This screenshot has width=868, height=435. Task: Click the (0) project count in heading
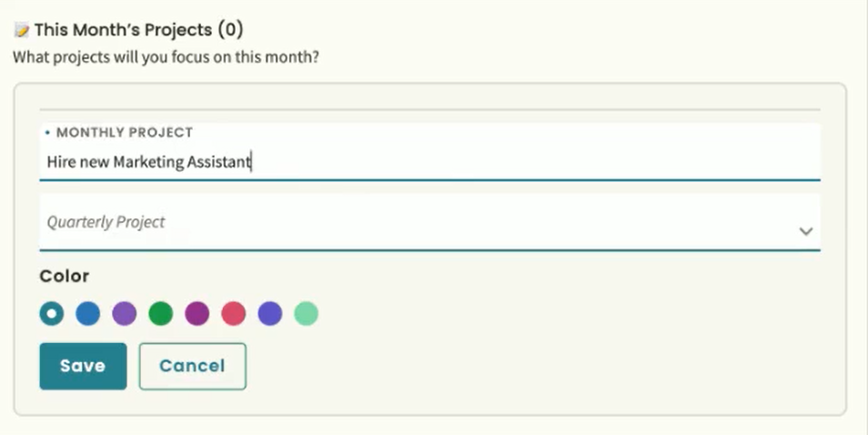click(230, 30)
